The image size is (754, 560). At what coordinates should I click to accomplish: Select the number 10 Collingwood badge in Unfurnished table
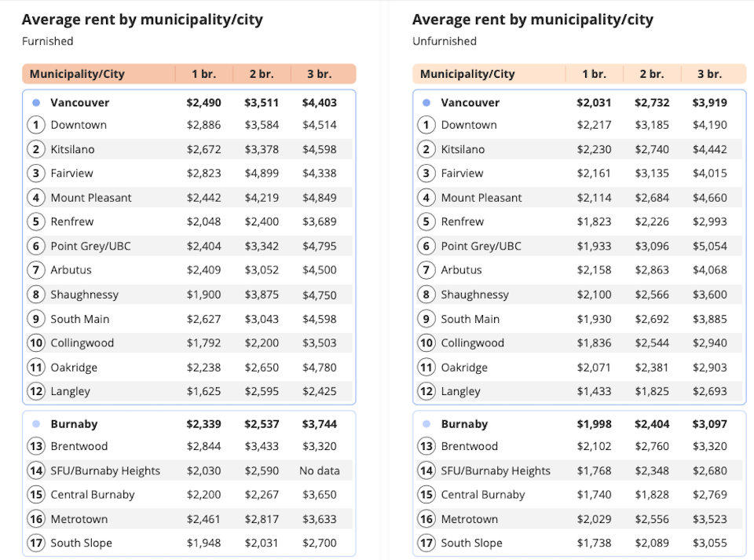(426, 342)
